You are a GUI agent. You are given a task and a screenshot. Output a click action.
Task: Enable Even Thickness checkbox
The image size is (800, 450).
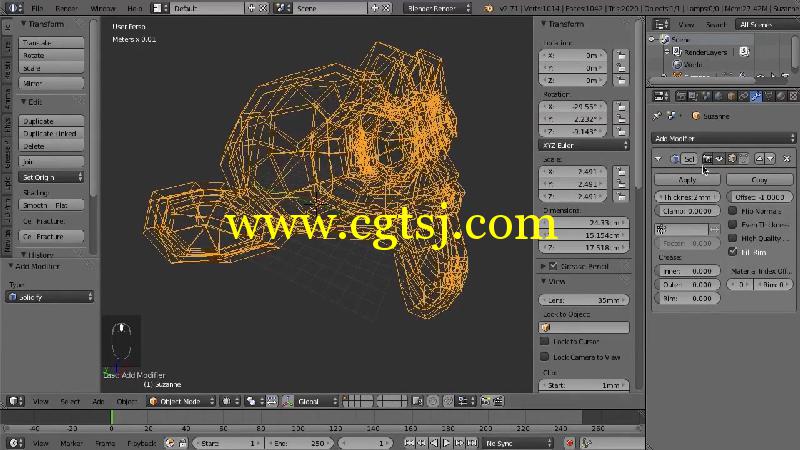(733, 224)
